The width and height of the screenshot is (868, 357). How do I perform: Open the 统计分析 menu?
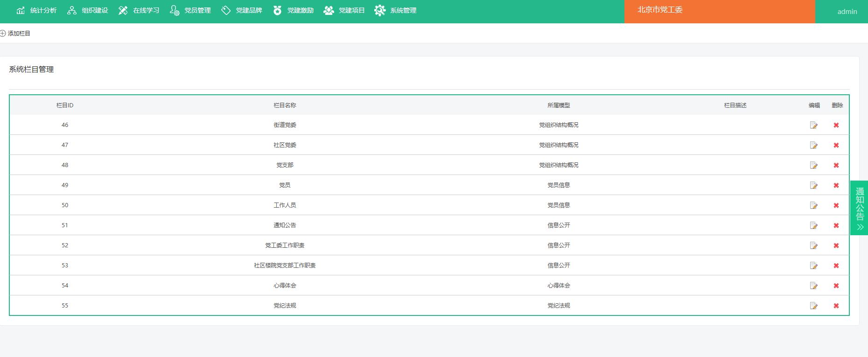[x=36, y=10]
